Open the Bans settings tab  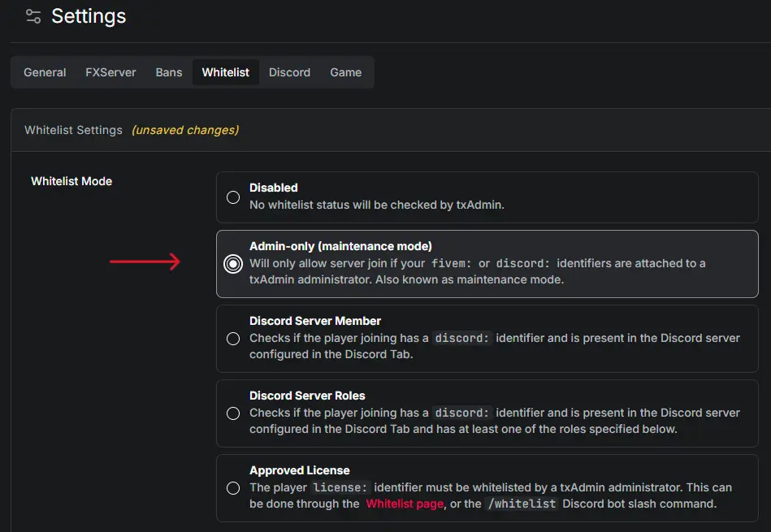(169, 72)
